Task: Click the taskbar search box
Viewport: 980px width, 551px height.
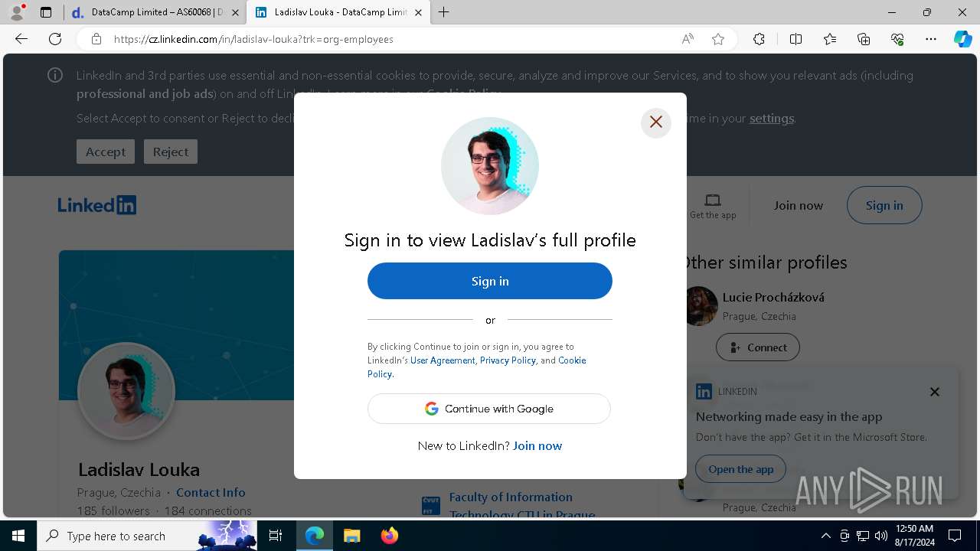Action: pos(147,536)
